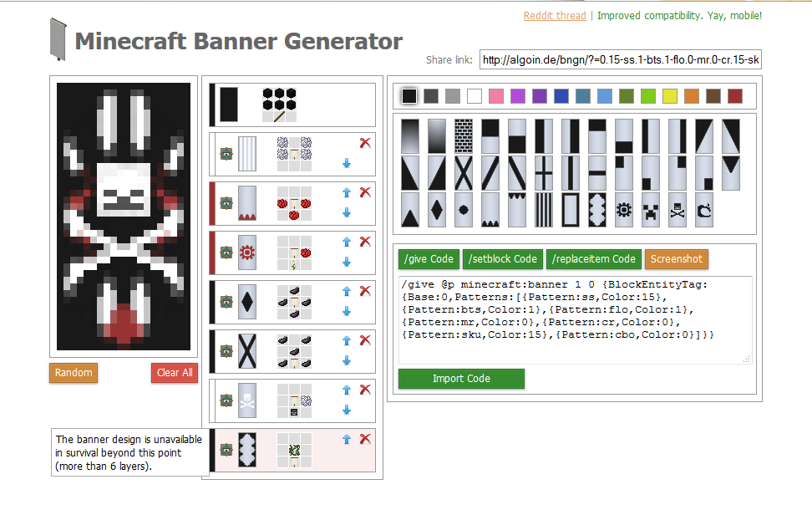Toggle visibility of the skull layer
This screenshot has width=812, height=505.
coord(226,400)
